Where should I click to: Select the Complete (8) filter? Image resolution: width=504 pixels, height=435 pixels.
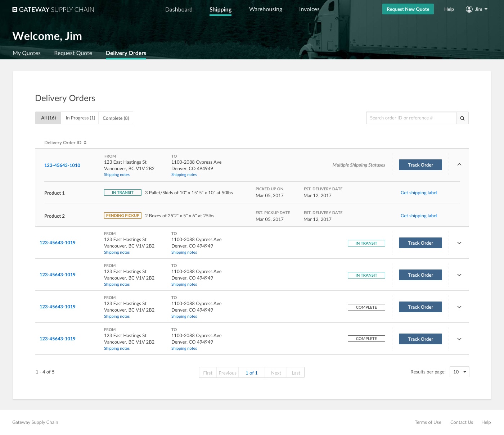[x=116, y=118]
